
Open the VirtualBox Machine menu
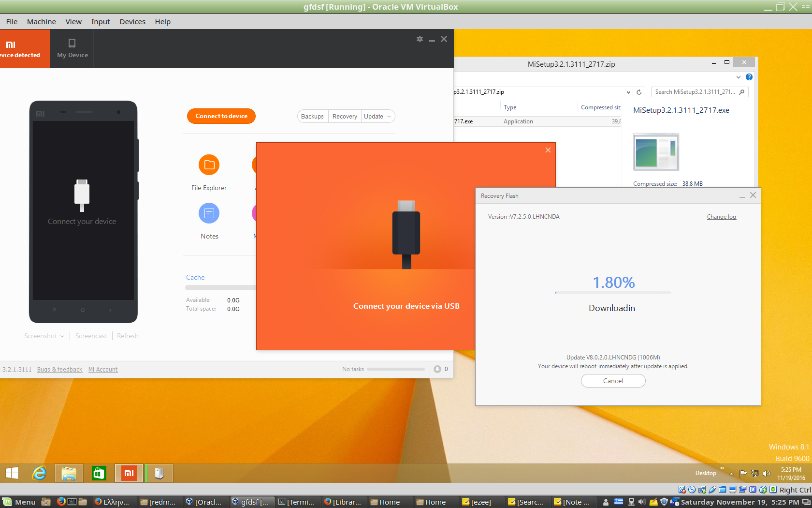[x=42, y=22]
